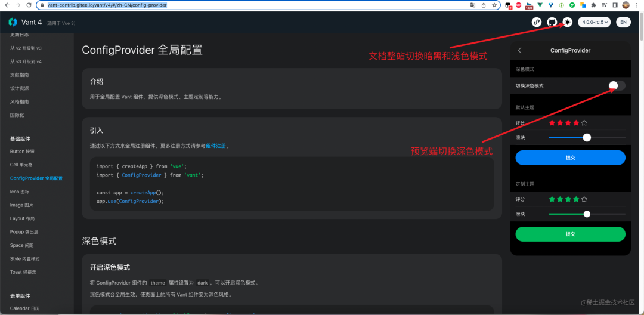Open the GitHub repository icon link
Viewport: 644px width, 315px height.
(x=552, y=22)
